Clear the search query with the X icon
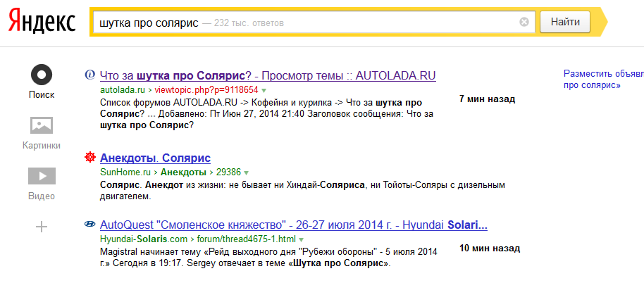The height and width of the screenshot is (283, 644). click(524, 22)
